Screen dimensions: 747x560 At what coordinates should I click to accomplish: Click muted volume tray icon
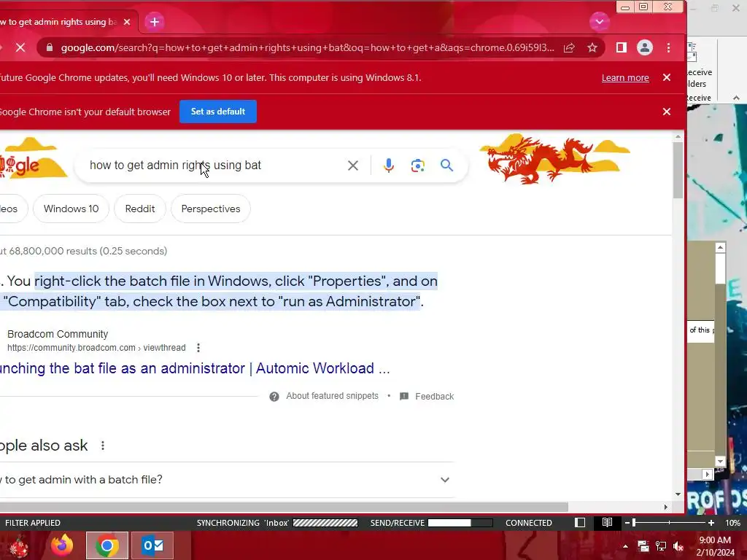click(678, 546)
